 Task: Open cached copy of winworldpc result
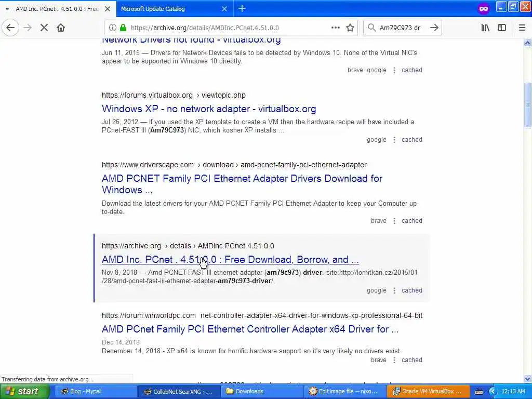click(412, 360)
